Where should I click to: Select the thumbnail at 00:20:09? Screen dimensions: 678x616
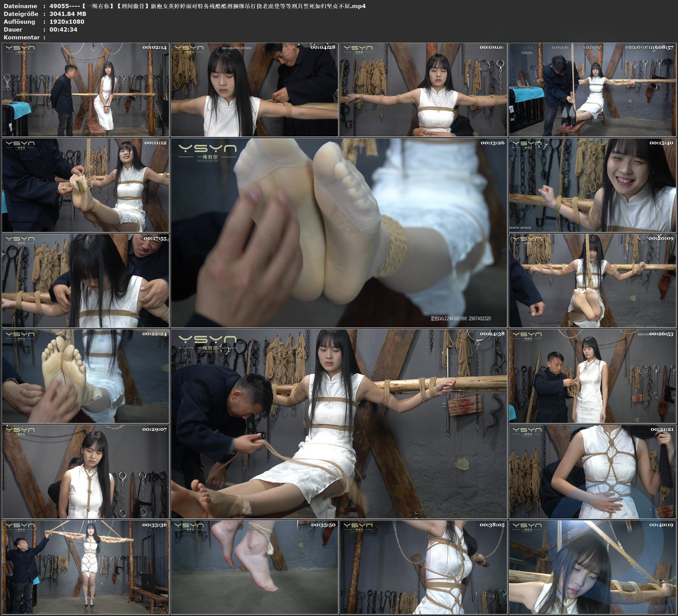pyautogui.click(x=593, y=281)
